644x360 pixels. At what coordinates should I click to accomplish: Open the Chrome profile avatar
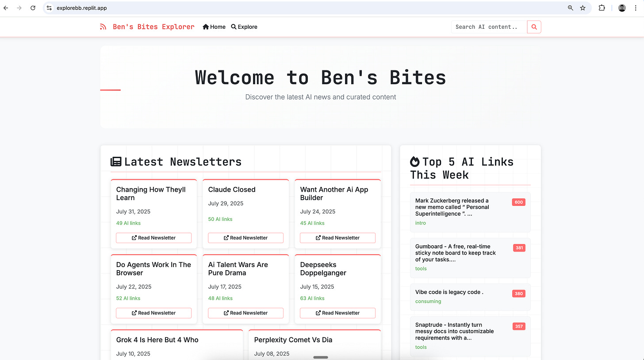[x=622, y=8]
